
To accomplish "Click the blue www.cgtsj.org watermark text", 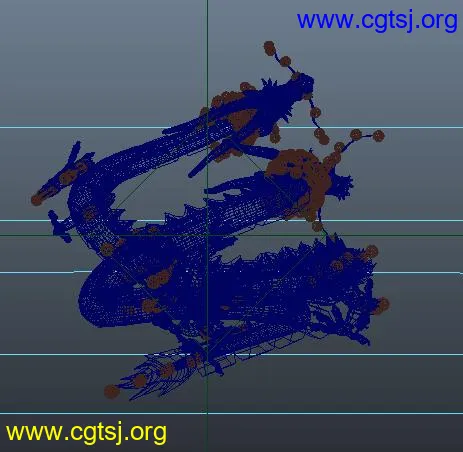I will [x=377, y=21].
